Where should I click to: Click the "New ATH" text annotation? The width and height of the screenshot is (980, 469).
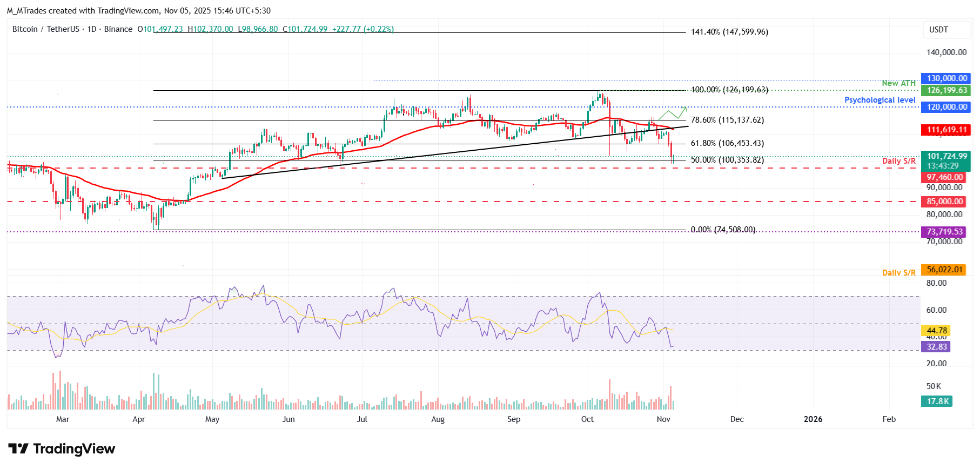coord(898,83)
